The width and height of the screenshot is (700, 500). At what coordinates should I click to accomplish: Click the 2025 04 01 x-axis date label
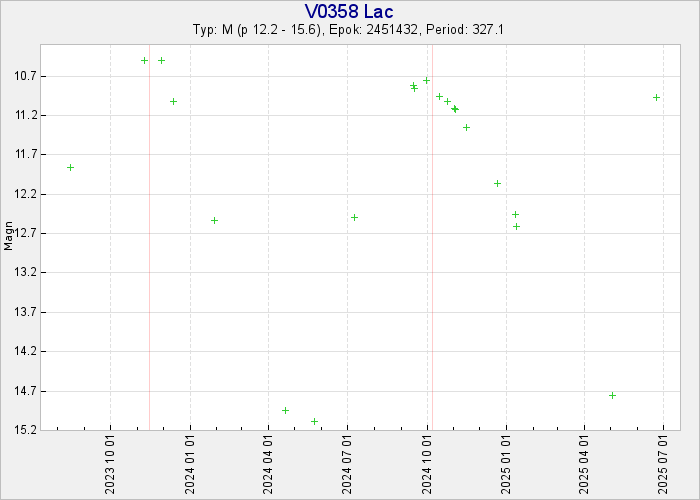pos(585,464)
